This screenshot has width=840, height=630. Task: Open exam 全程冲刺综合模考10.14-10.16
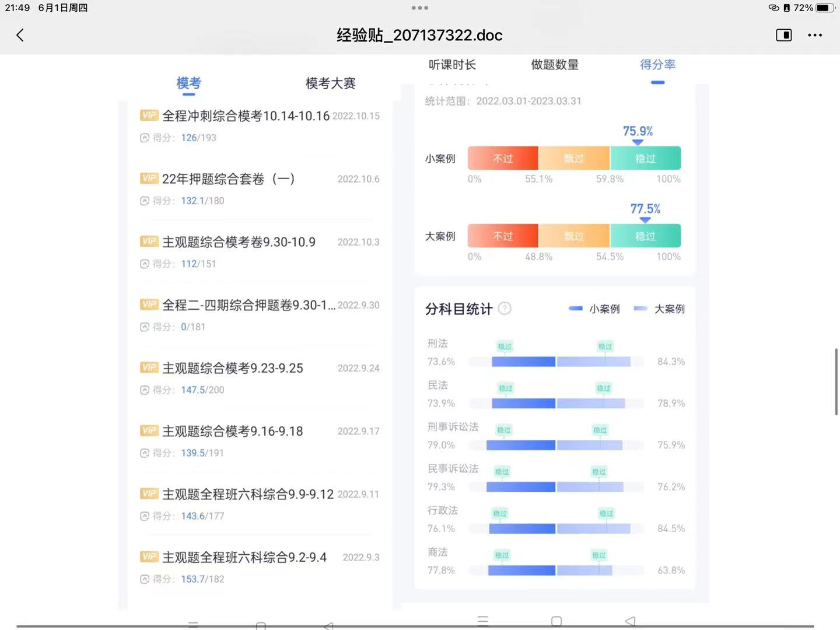246,116
